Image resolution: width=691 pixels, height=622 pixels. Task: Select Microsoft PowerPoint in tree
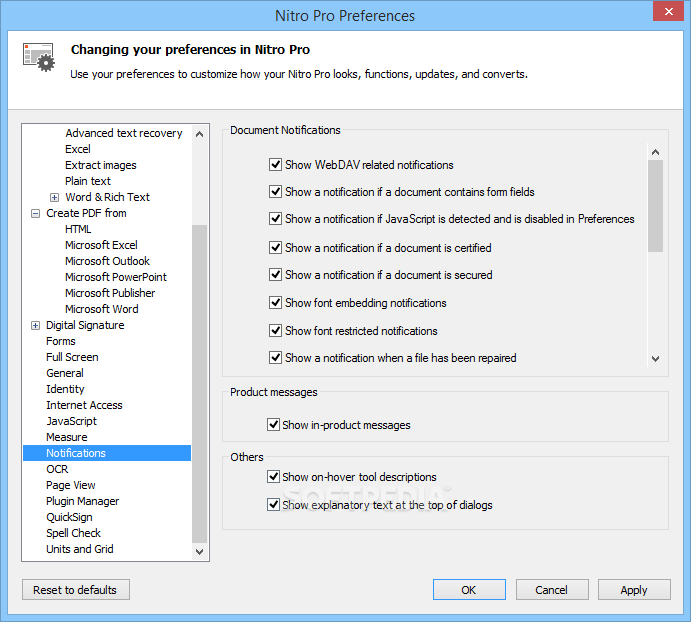pos(116,277)
